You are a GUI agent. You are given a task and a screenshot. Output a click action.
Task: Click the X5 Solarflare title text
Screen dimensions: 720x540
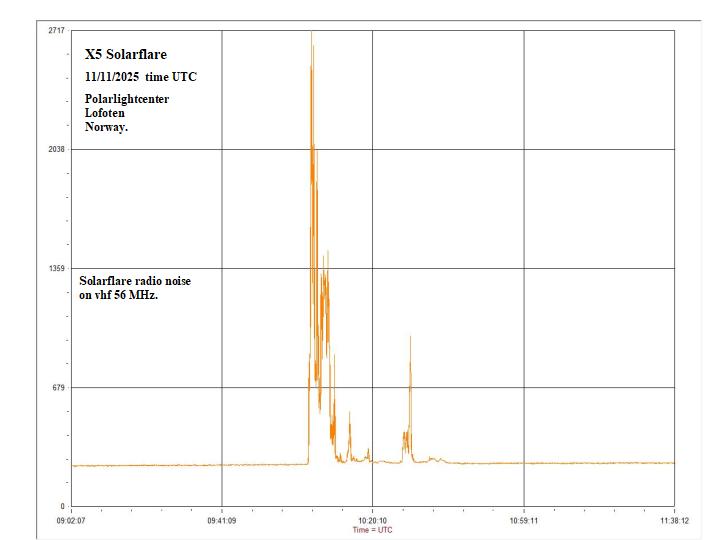tap(125, 55)
